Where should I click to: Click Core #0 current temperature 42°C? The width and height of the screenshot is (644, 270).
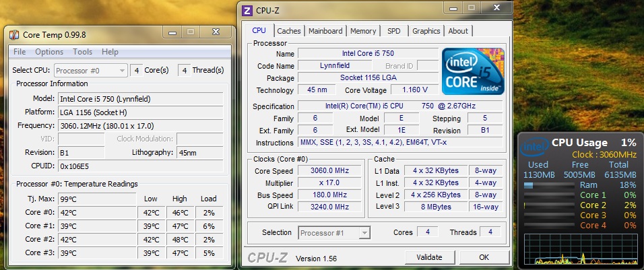96,213
